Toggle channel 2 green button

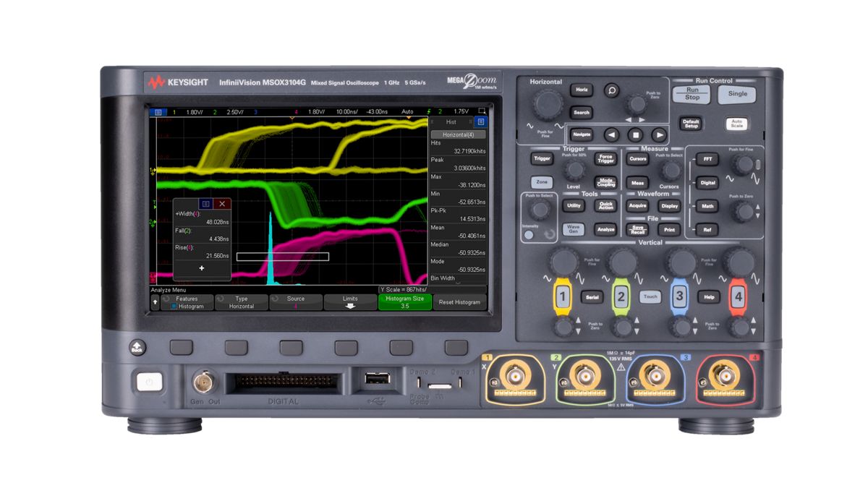pos(620,296)
